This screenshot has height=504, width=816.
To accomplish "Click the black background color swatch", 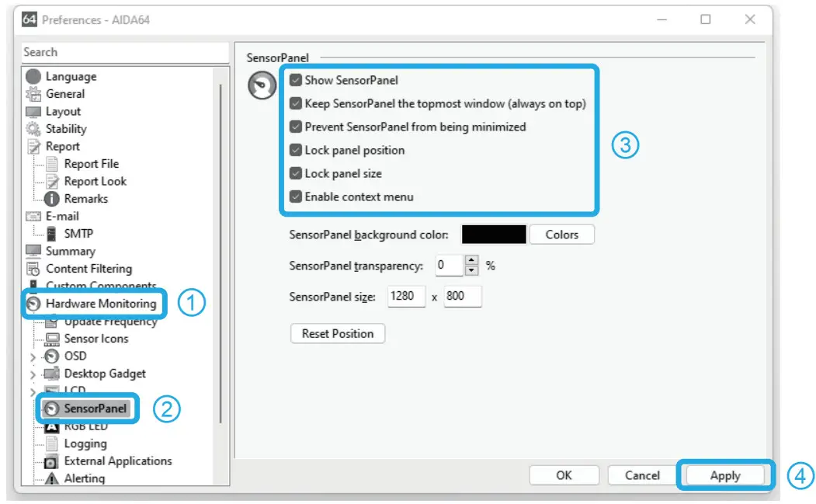I will pos(493,235).
